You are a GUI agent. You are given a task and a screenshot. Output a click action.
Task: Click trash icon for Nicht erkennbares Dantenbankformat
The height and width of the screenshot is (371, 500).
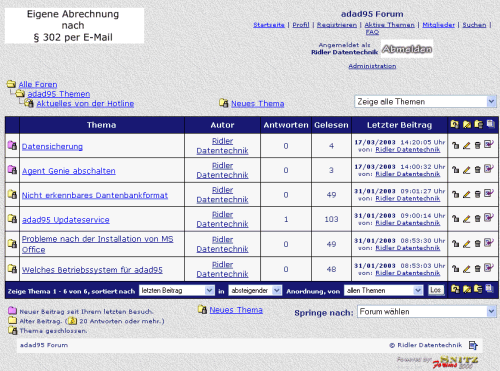point(477,194)
